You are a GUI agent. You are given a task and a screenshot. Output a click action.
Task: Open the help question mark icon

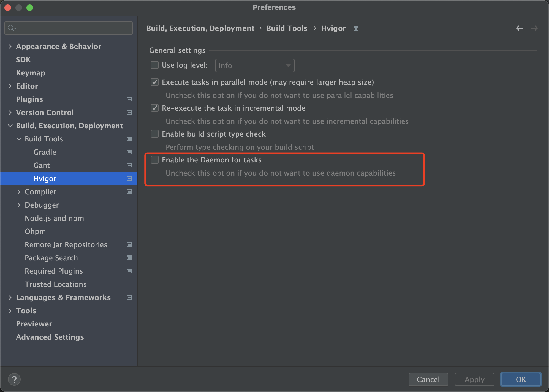click(x=14, y=379)
